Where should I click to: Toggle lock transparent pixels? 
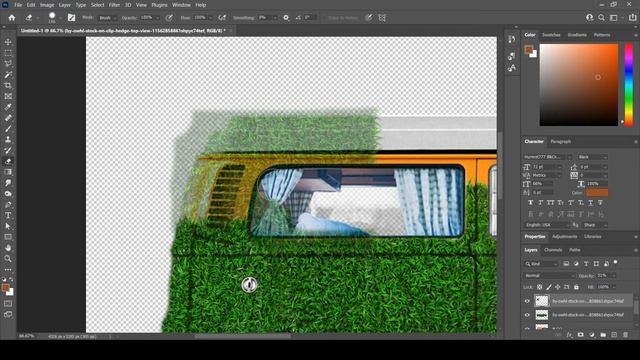(x=540, y=287)
